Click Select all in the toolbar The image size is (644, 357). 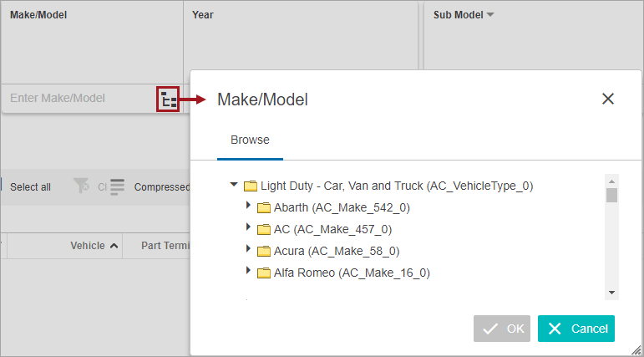pyautogui.click(x=30, y=187)
